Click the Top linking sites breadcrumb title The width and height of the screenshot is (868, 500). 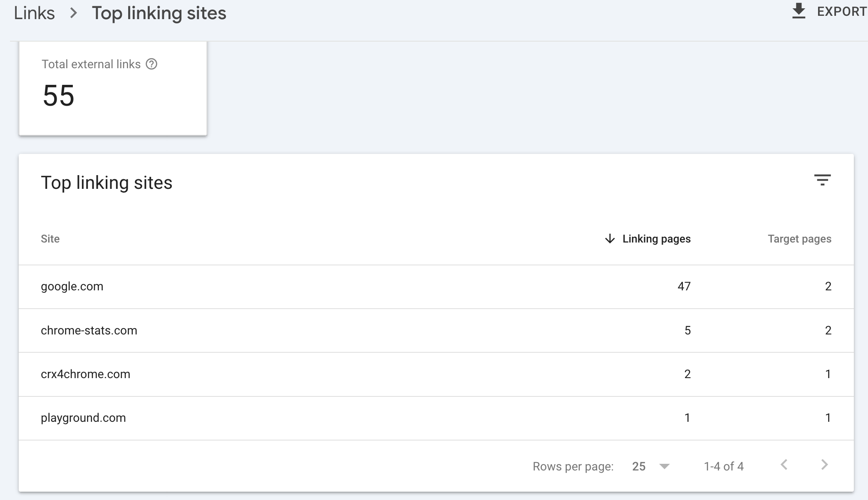pyautogui.click(x=159, y=13)
